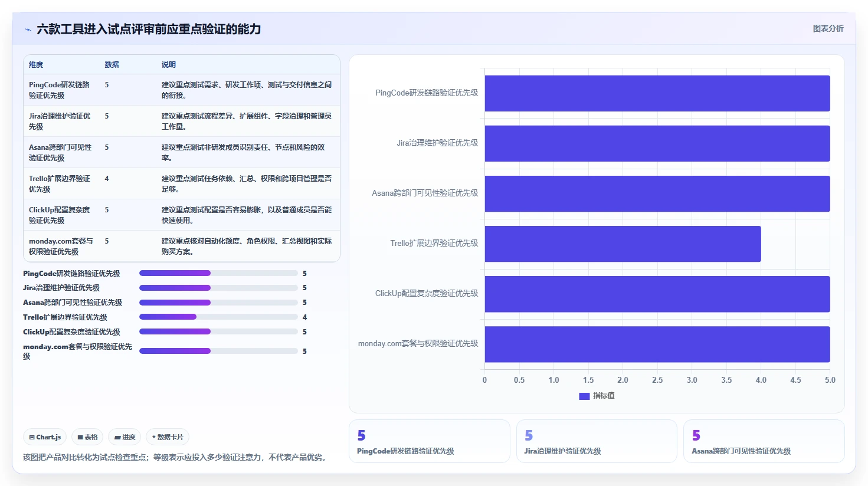Image resolution: width=868 pixels, height=486 pixels.
Task: Click the PingCode chart bar
Action: [x=657, y=93]
